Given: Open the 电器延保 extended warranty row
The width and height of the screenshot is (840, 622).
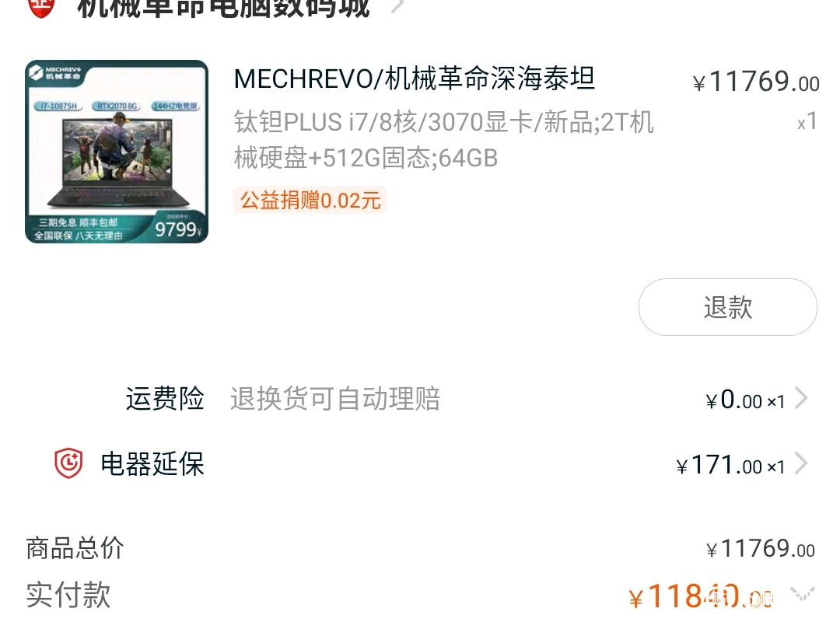Looking at the screenshot, I should (x=420, y=464).
